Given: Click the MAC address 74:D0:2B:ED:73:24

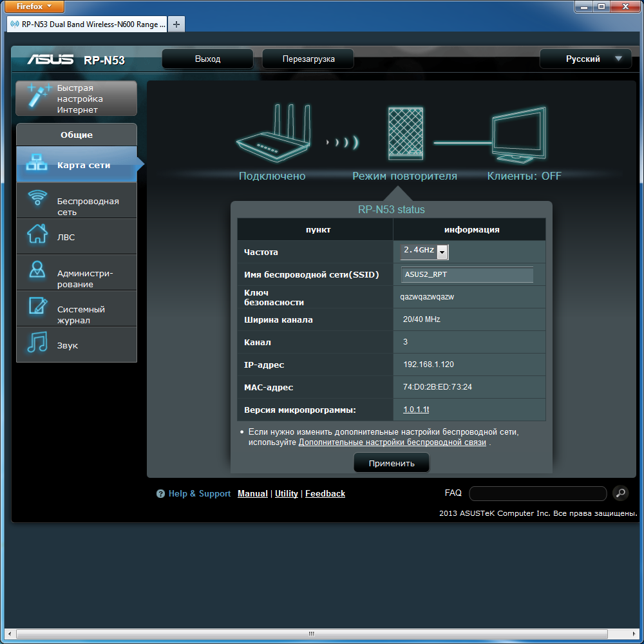Looking at the screenshot, I should tap(437, 387).
